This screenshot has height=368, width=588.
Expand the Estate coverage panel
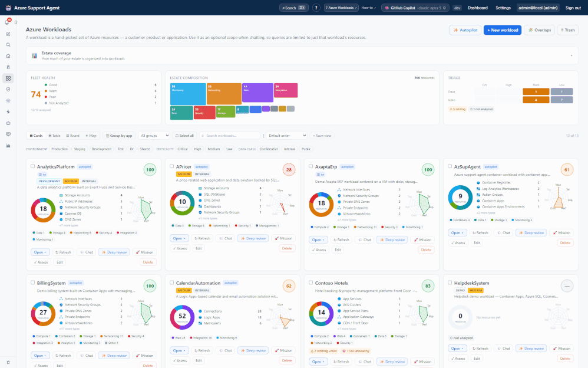click(302, 55)
